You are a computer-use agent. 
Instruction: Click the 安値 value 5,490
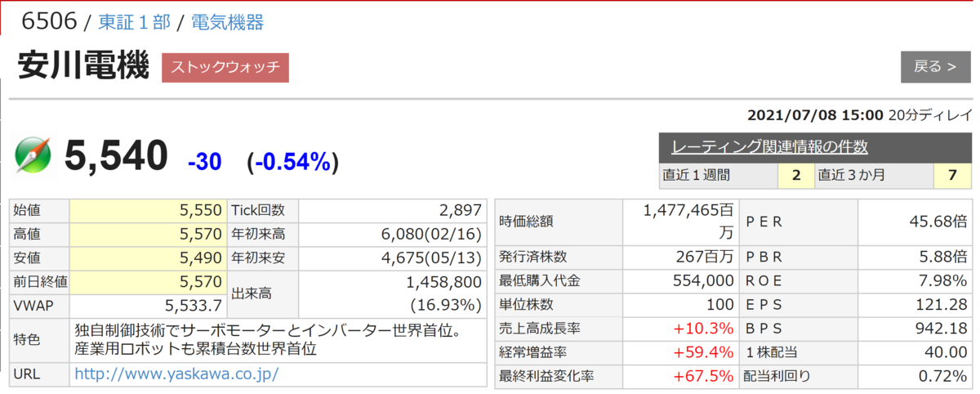[200, 258]
